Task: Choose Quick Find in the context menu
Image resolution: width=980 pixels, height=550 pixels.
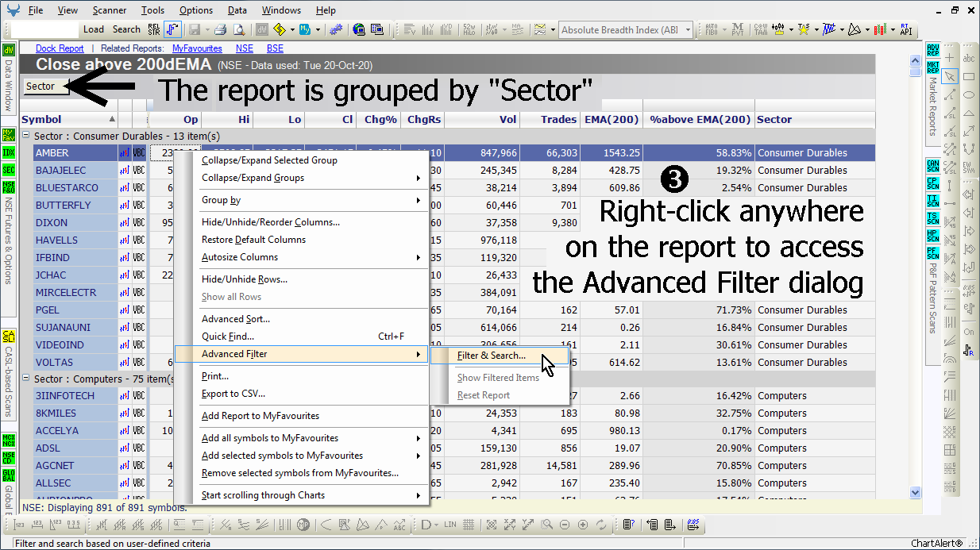Action: click(300, 337)
